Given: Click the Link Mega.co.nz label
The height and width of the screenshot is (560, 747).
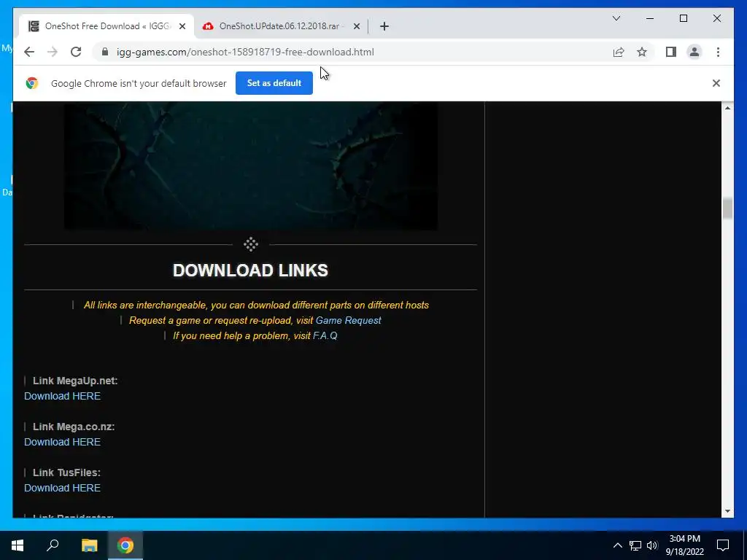Looking at the screenshot, I should click(x=74, y=427).
